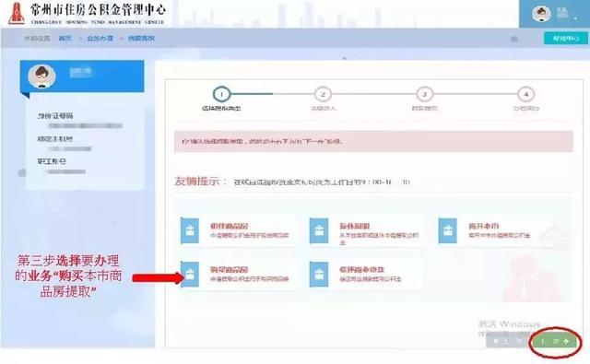Click the 购买商品房 briefcase icon

tap(190, 274)
